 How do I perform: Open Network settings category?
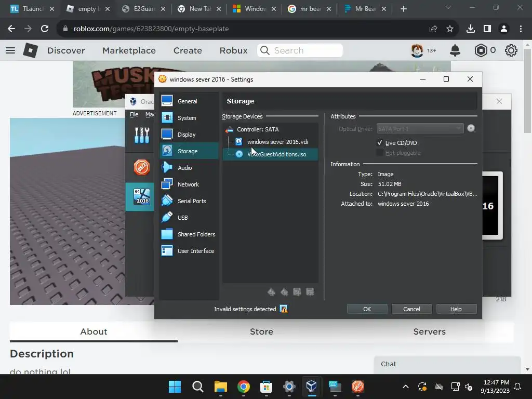189,184
